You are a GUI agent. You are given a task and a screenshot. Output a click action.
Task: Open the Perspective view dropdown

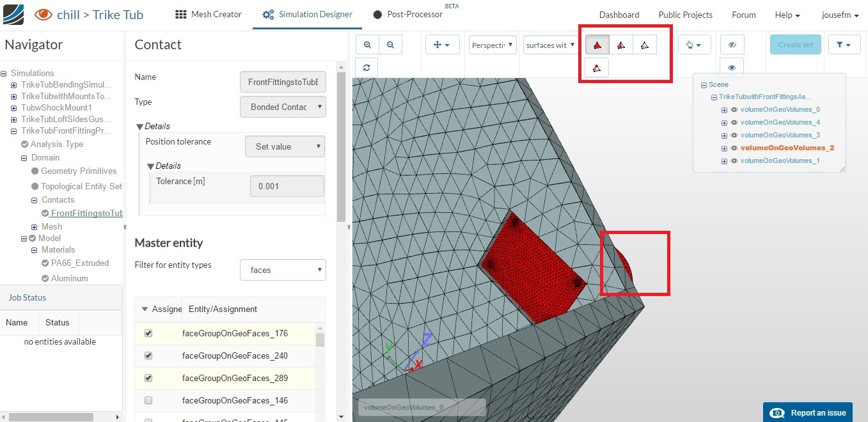tap(493, 45)
